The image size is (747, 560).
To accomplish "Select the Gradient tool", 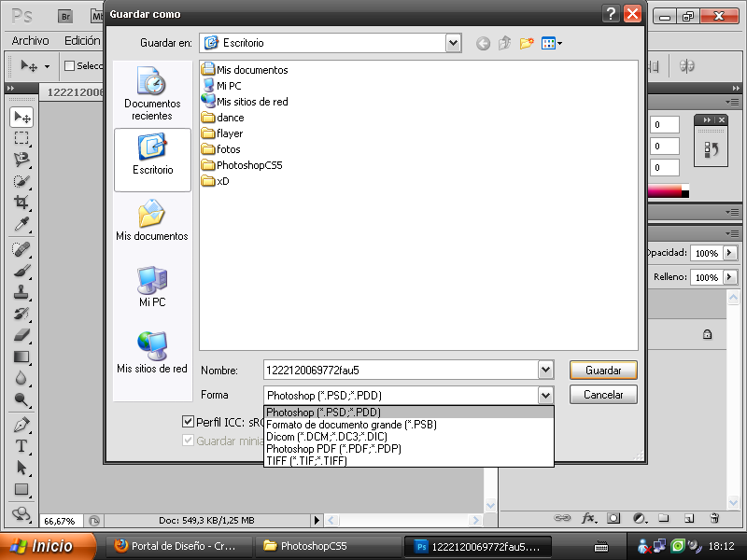I will tap(21, 357).
